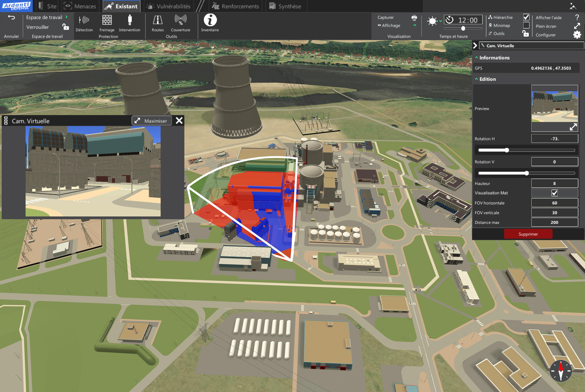Click the red Supprimer button
This screenshot has width=585, height=392.
(528, 234)
